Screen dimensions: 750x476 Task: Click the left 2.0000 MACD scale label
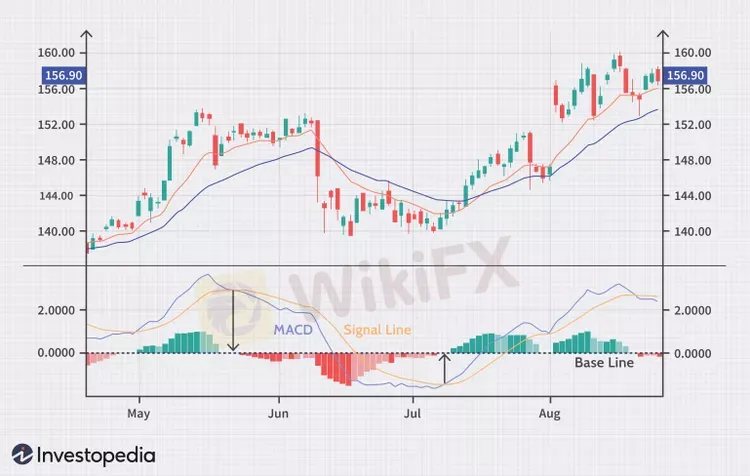click(56, 310)
